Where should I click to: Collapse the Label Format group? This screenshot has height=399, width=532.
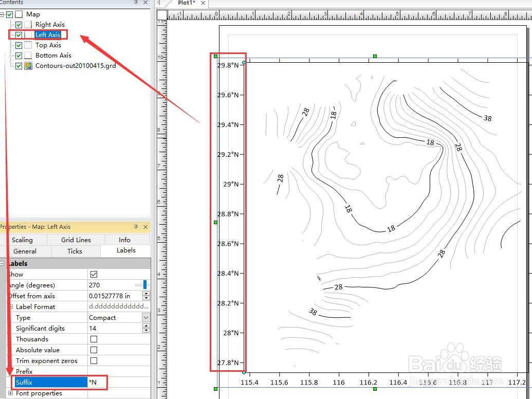pos(11,307)
